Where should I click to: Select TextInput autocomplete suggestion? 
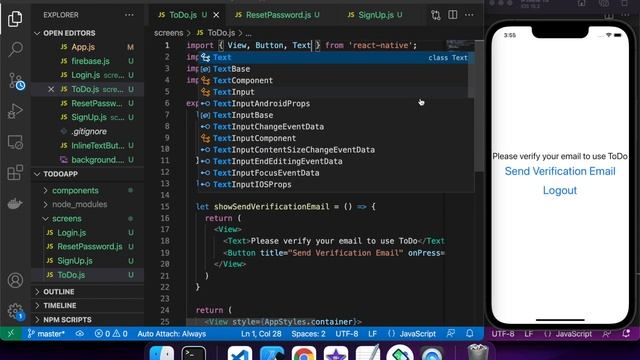[x=334, y=92]
